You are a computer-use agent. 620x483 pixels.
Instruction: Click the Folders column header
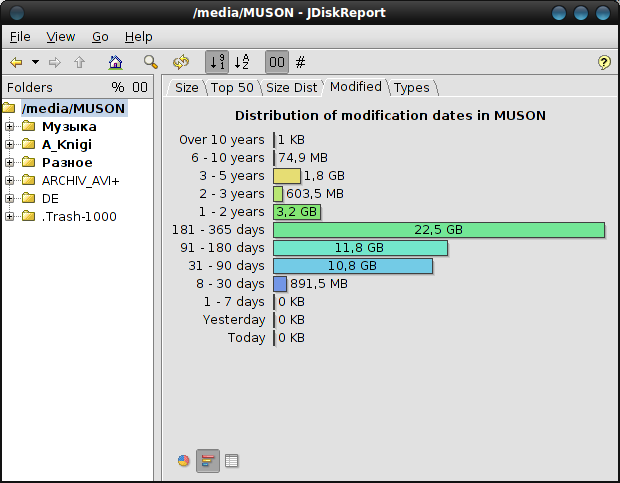click(x=30, y=87)
